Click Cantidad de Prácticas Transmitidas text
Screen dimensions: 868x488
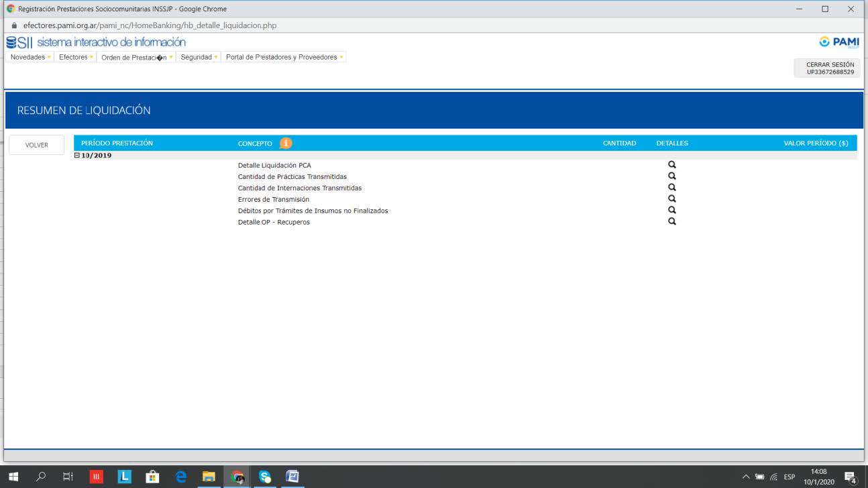[x=292, y=176]
